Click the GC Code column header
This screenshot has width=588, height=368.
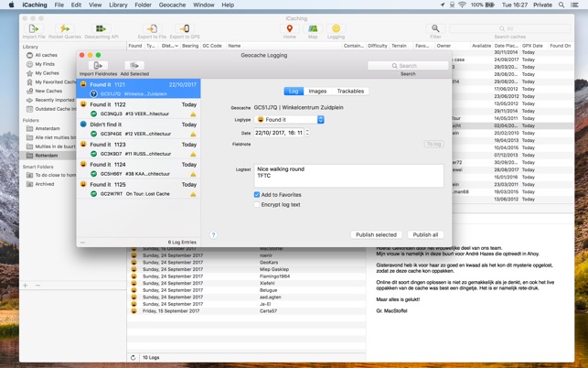(x=212, y=46)
